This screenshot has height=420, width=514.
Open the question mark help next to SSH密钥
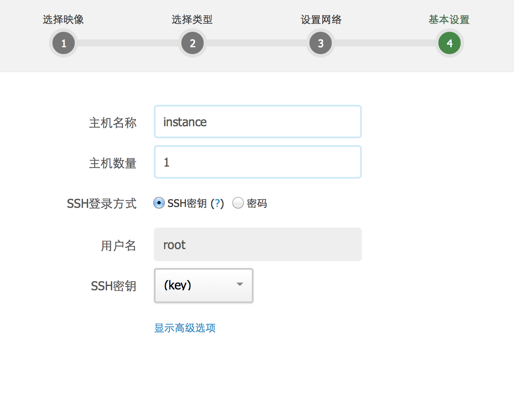click(x=217, y=204)
